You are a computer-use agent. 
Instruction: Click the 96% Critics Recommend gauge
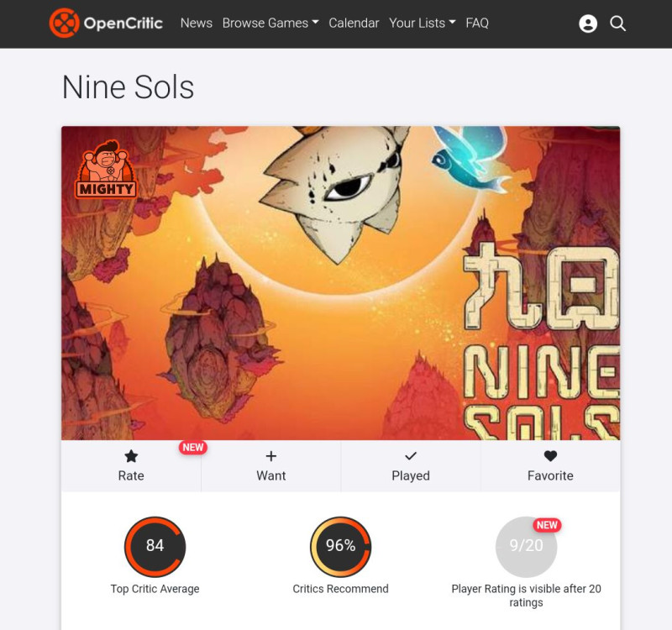[340, 547]
